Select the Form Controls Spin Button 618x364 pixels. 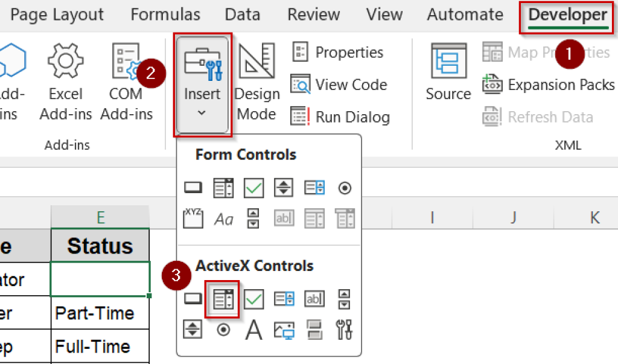pyautogui.click(x=284, y=187)
